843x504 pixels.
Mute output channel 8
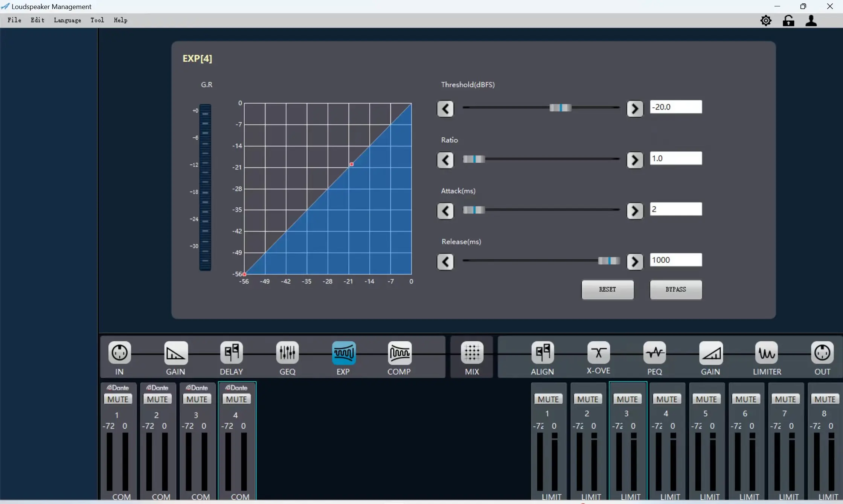pyautogui.click(x=825, y=399)
